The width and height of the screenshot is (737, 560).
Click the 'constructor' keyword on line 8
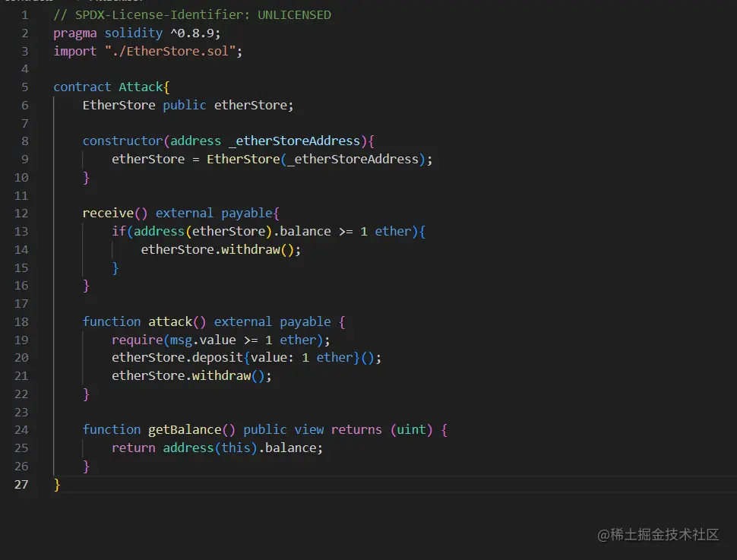coord(122,141)
